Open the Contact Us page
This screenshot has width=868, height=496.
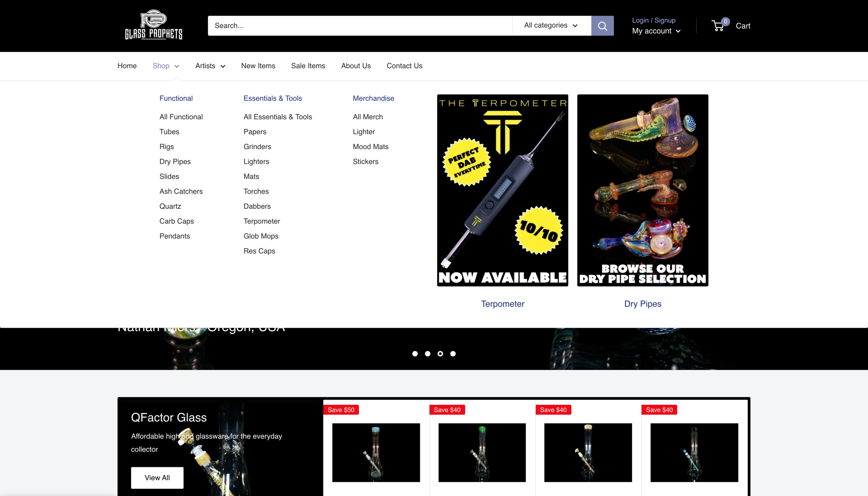tap(404, 66)
